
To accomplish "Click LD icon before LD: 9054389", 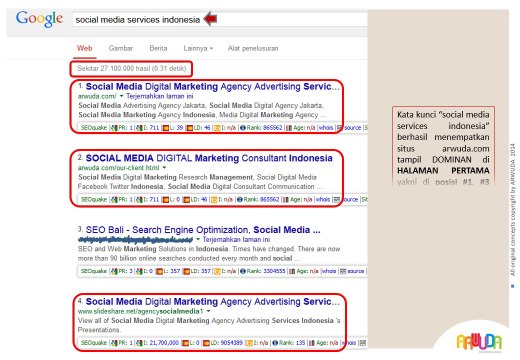I will (x=206, y=343).
